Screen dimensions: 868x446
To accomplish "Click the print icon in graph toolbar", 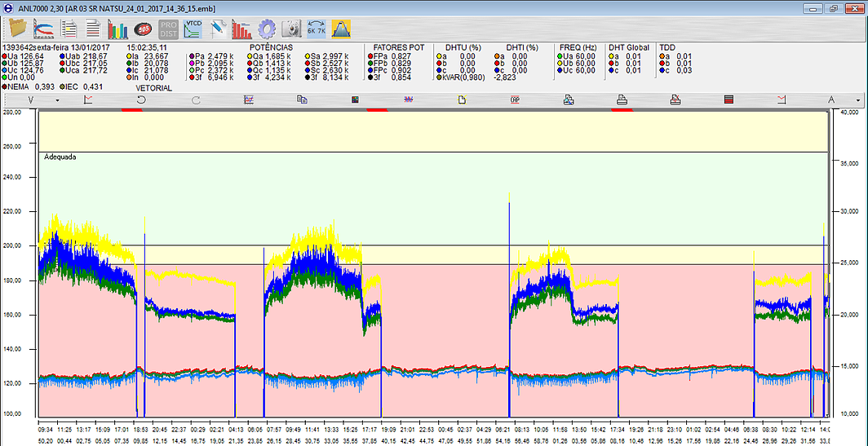I will [x=622, y=99].
